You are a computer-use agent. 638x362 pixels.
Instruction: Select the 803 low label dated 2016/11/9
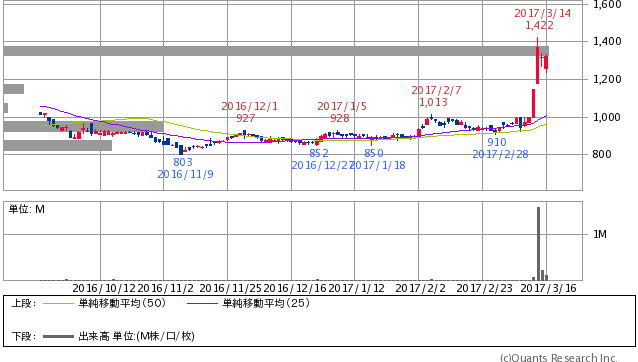tap(183, 162)
